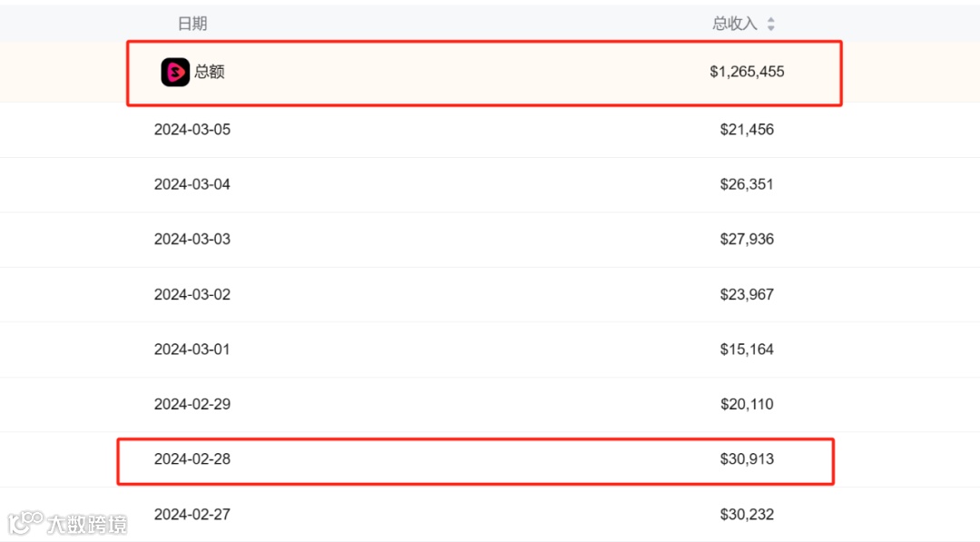Click the 日期 column header
Image resolution: width=980 pixels, height=542 pixels.
tap(192, 24)
